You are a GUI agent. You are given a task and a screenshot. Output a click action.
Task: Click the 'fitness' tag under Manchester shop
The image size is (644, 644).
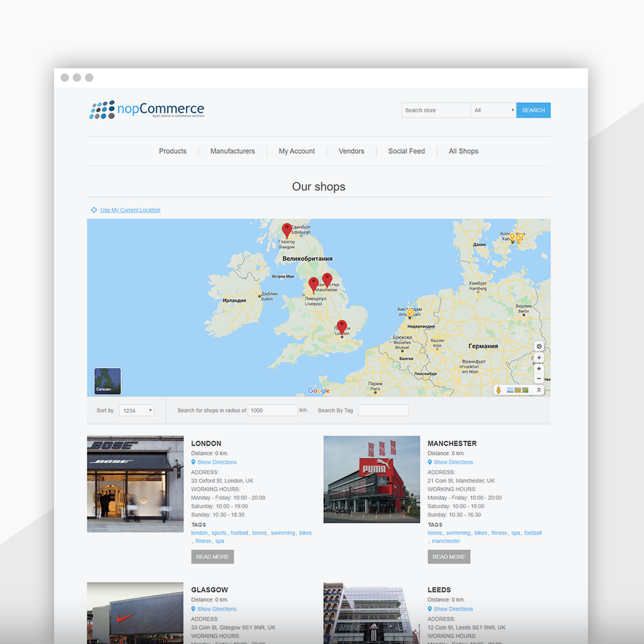coord(499,533)
